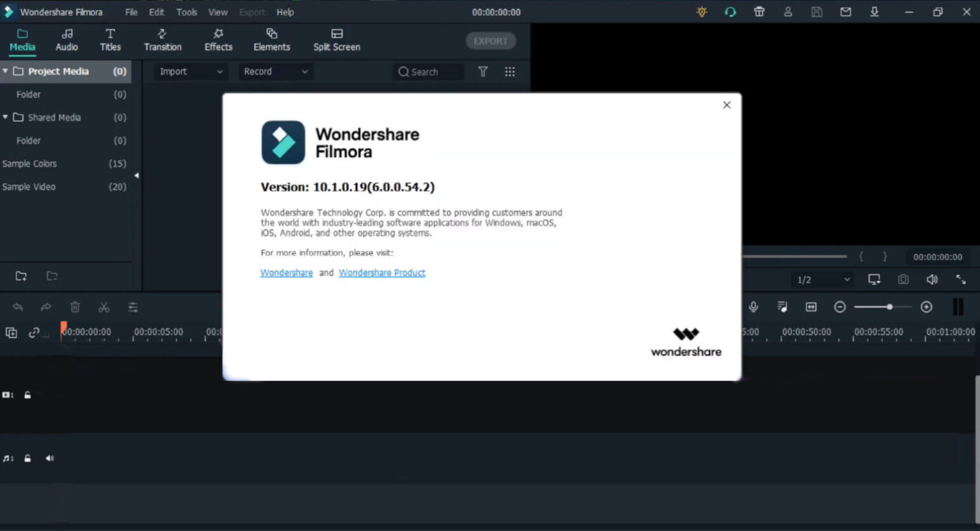Take a snapshot of the preview
Viewport: 980px width, 531px height.
click(x=903, y=280)
